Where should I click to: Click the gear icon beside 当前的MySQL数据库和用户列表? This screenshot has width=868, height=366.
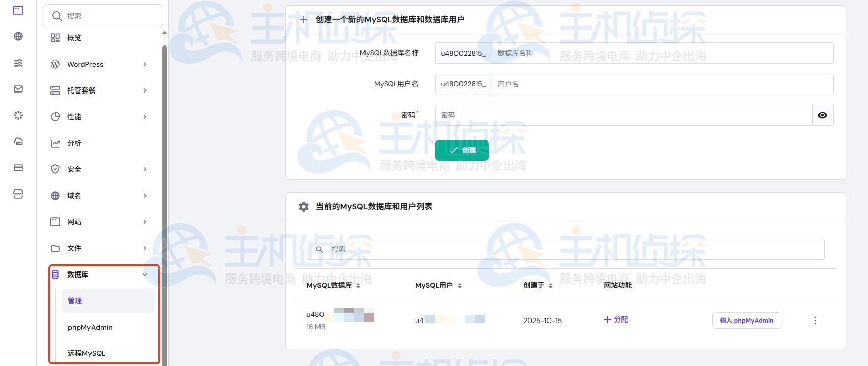304,207
